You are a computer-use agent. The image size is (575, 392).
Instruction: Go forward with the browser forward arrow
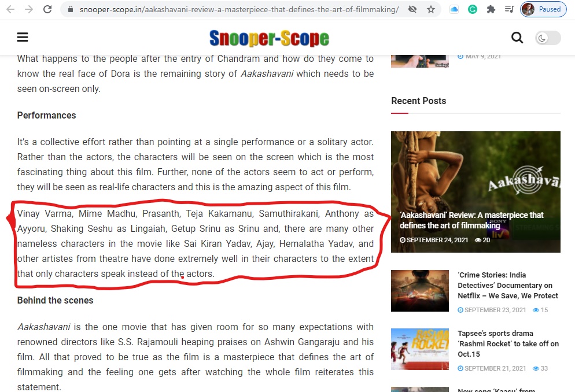pyautogui.click(x=28, y=9)
